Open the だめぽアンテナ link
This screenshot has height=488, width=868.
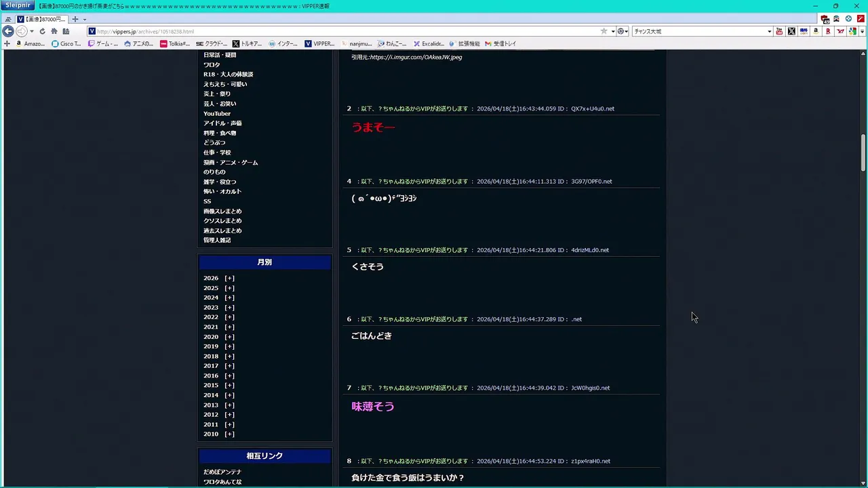pyautogui.click(x=222, y=472)
